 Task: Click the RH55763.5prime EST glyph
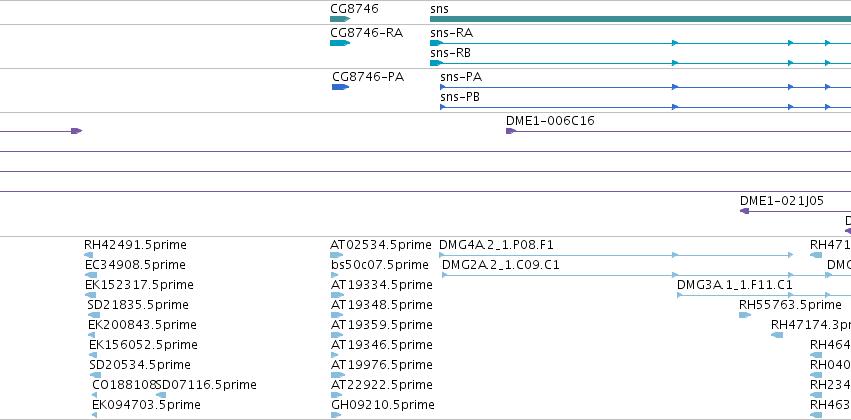pos(745,315)
